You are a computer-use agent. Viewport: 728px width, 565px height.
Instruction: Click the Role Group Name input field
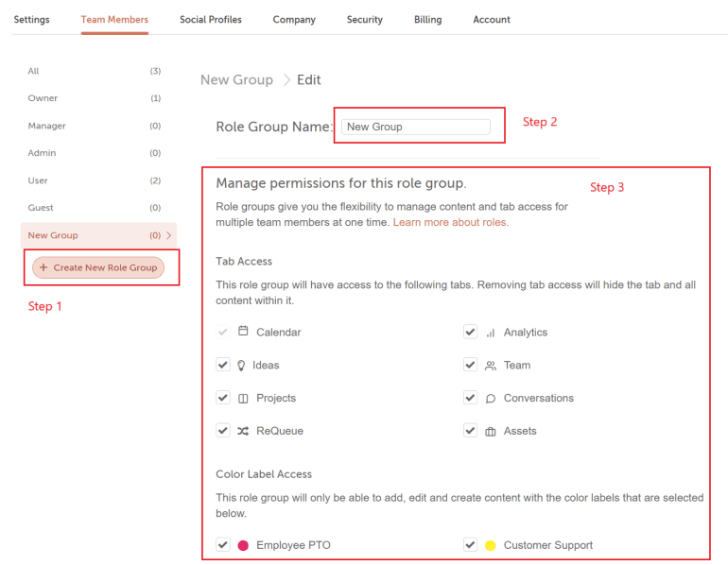pos(415,127)
